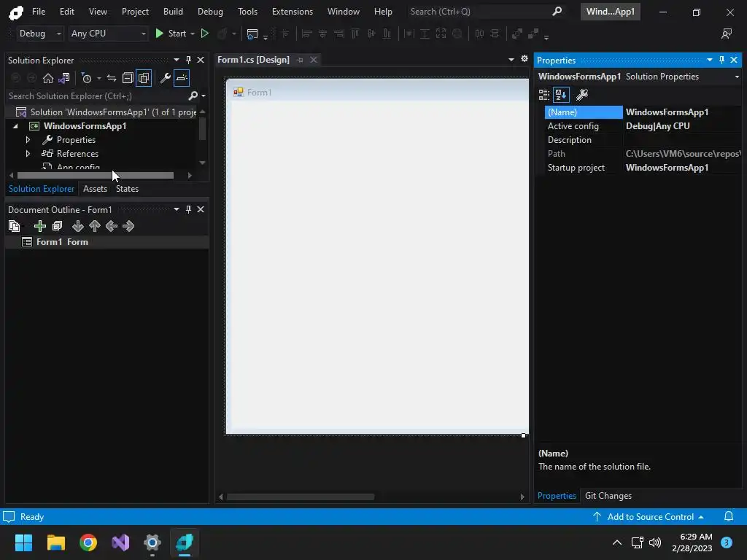Switch to the States tab
747x560 pixels.
(127, 189)
